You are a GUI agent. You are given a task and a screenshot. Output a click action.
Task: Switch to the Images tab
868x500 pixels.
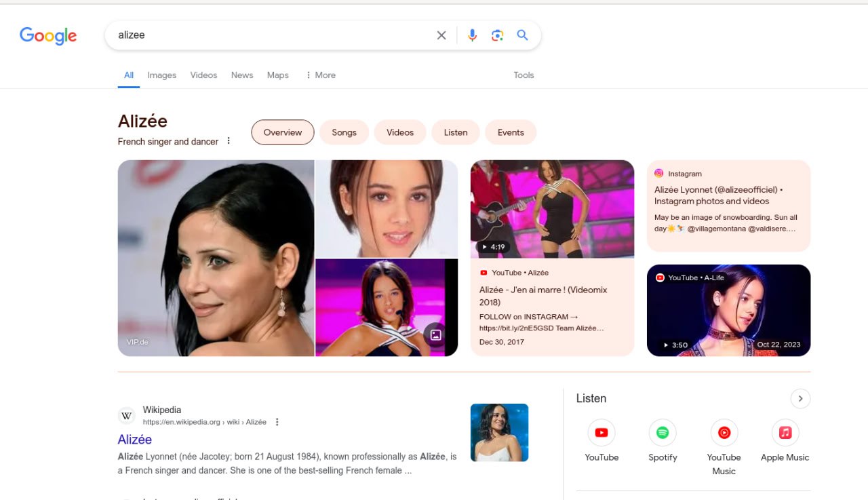point(161,75)
